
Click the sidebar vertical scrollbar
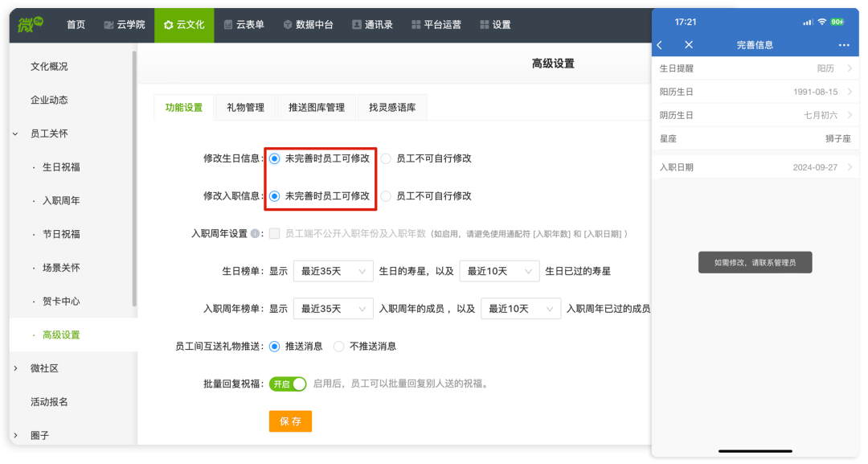pyautogui.click(x=134, y=179)
